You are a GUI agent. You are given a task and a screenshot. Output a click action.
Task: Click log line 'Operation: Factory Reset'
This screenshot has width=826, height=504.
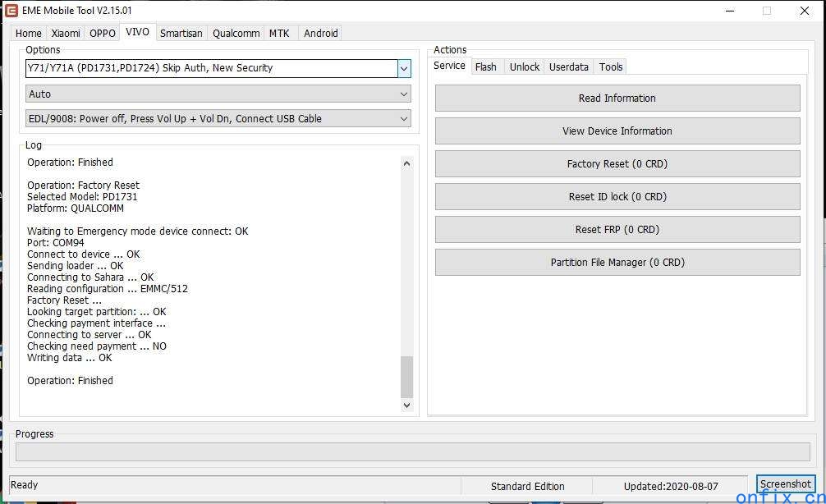[x=83, y=186]
